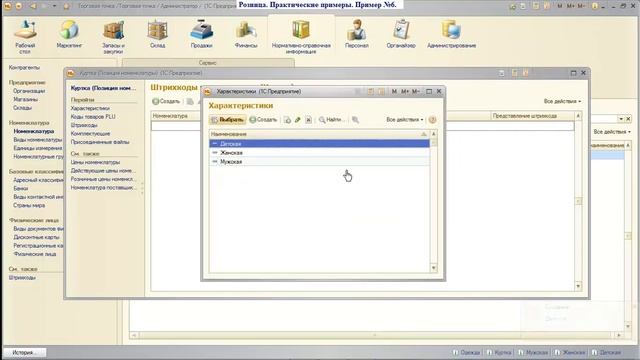Open the Органайзер section
Screen dimensions: 640x360
(401, 34)
